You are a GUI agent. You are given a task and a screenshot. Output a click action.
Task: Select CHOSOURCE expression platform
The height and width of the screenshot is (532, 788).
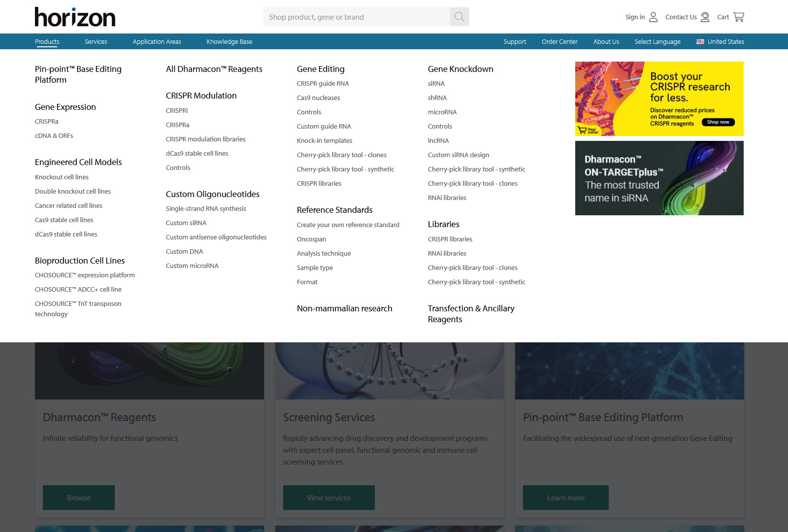(x=85, y=275)
